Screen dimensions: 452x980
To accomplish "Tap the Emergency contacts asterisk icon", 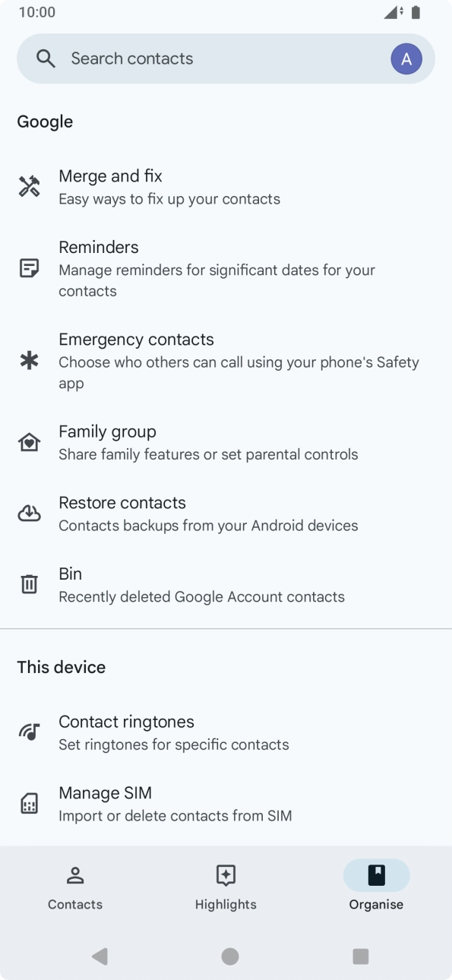I will pyautogui.click(x=29, y=361).
